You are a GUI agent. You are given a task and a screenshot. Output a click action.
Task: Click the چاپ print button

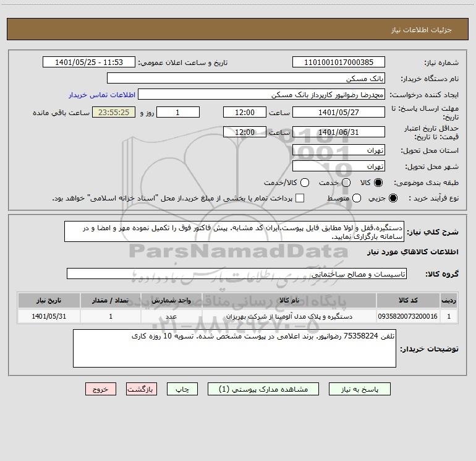(182, 389)
